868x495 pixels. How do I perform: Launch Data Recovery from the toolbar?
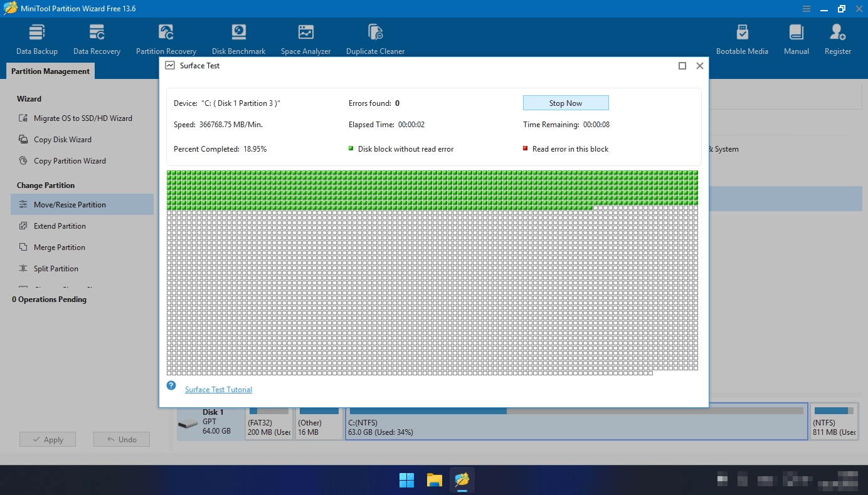click(x=97, y=39)
